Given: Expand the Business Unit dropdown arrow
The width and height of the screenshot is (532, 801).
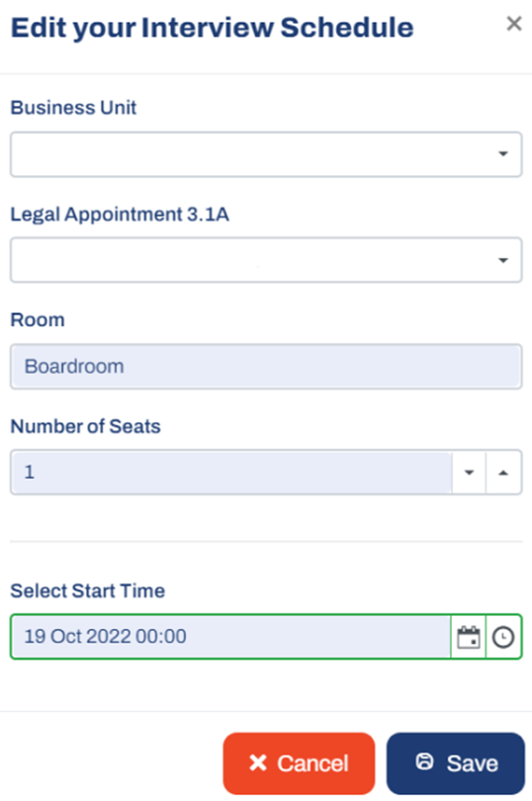Looking at the screenshot, I should 503,153.
